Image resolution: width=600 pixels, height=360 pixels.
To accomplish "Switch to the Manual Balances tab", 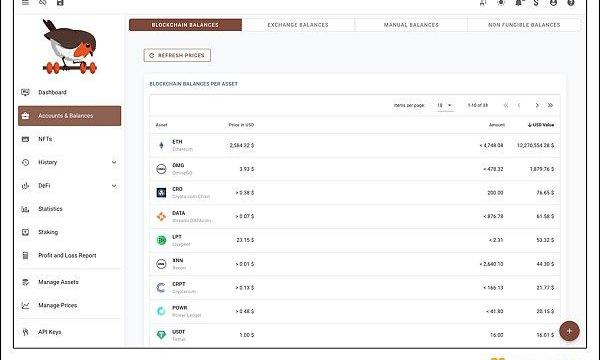I will (x=411, y=25).
